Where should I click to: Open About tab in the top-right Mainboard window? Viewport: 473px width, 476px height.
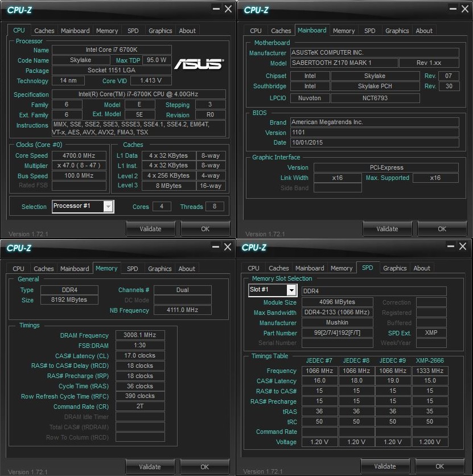(x=424, y=31)
